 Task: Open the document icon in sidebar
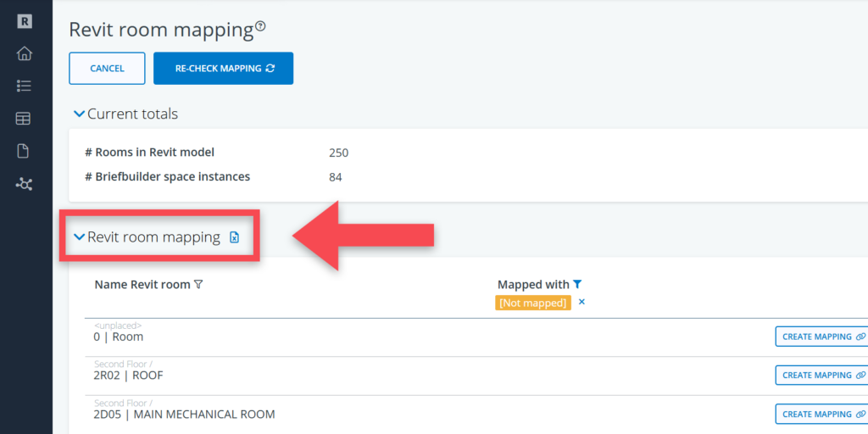click(x=24, y=151)
